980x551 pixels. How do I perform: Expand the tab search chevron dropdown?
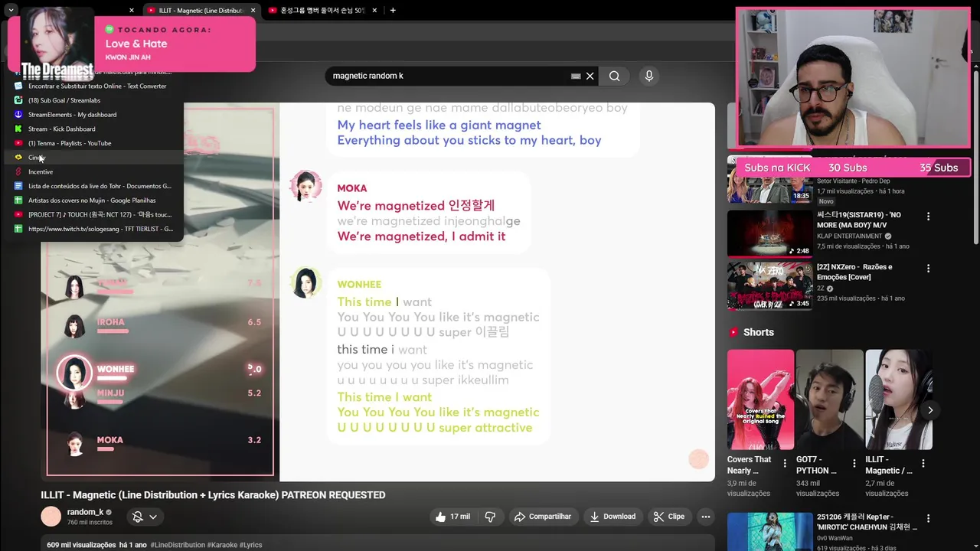[x=11, y=10]
